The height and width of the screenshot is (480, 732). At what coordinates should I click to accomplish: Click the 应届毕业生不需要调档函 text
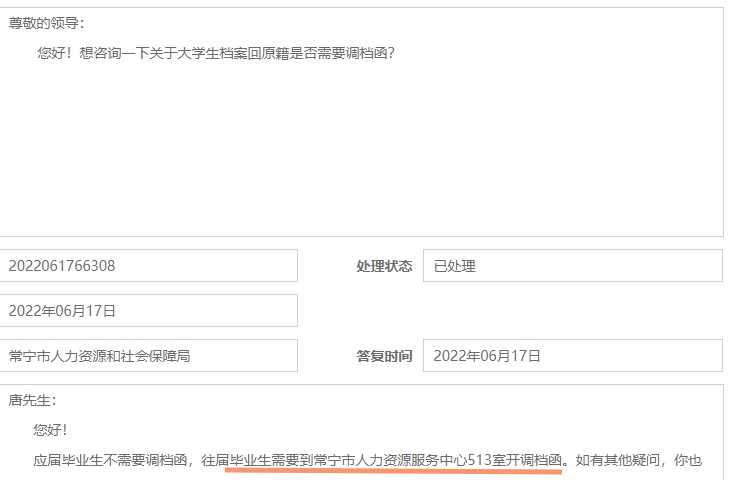pos(110,460)
